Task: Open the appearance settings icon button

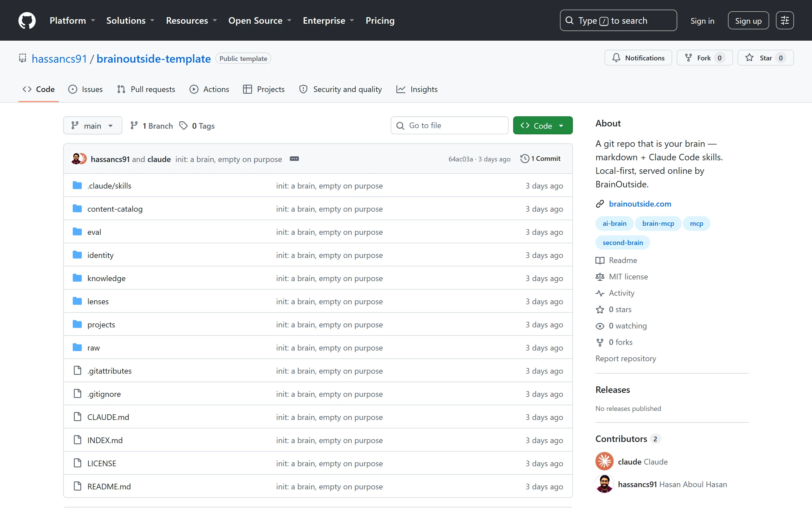Action: [784, 21]
